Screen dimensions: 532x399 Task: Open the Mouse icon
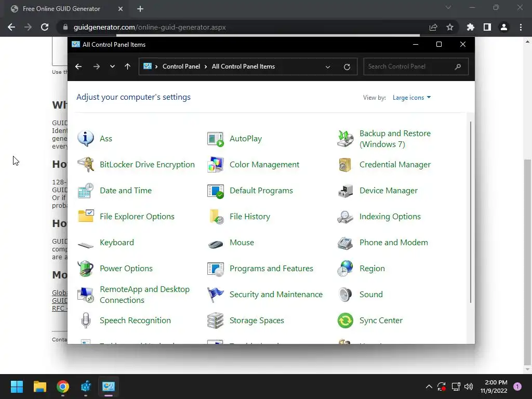click(216, 244)
